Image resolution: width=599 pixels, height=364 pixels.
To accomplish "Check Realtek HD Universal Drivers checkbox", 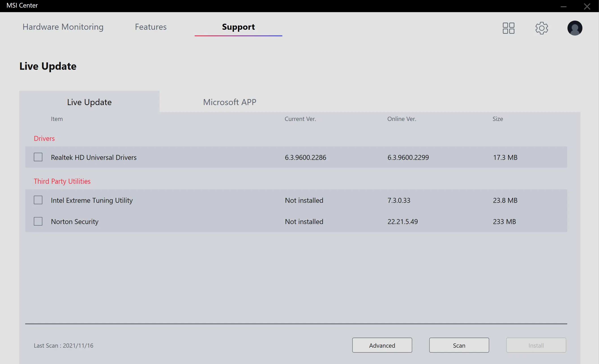I will click(x=38, y=157).
